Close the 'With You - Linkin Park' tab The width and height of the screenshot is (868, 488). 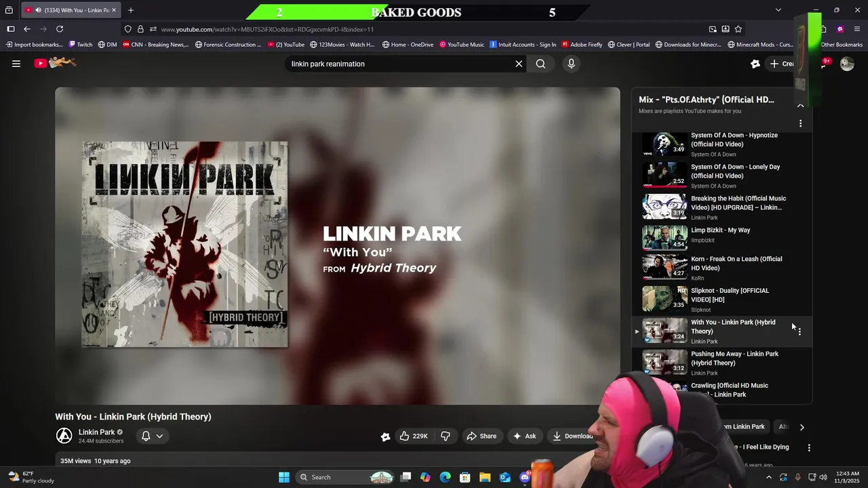pos(114,10)
